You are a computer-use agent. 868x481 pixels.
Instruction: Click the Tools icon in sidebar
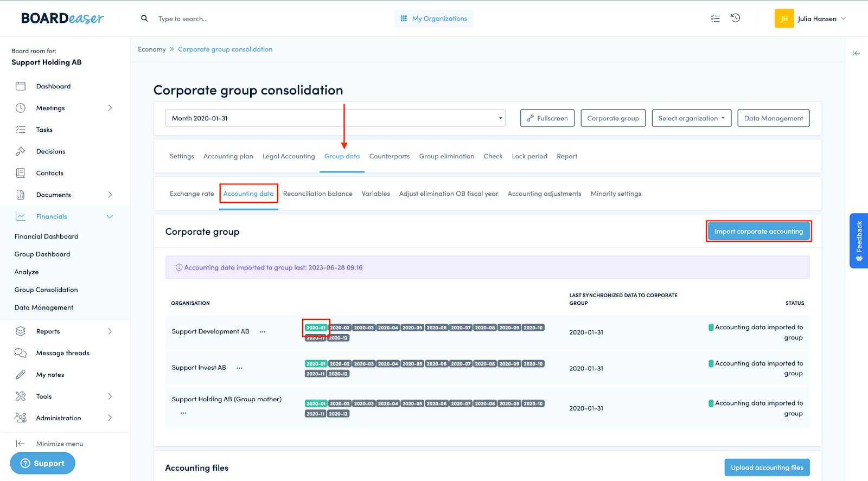[x=21, y=396]
